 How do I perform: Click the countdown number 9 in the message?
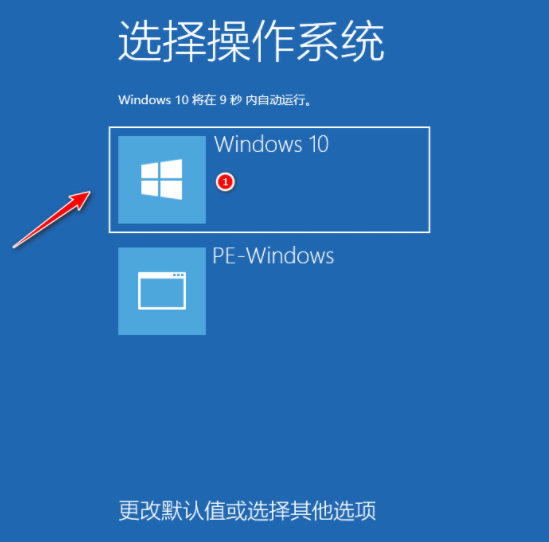click(x=223, y=100)
